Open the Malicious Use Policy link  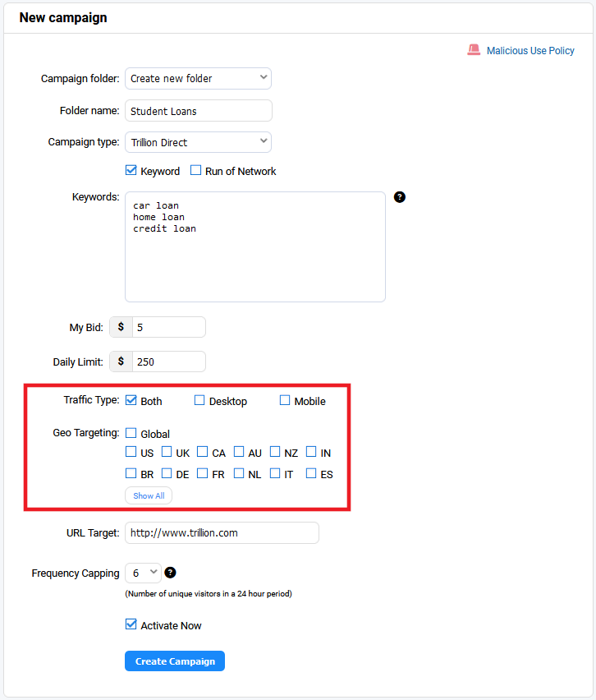pos(530,50)
